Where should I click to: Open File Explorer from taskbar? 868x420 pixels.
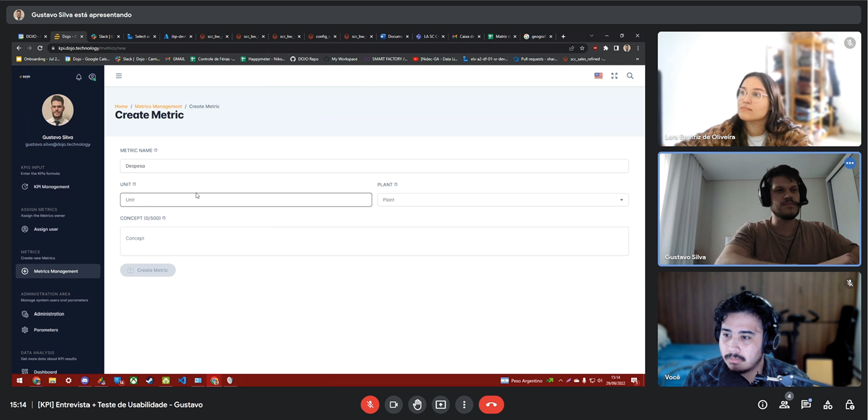pyautogui.click(x=52, y=381)
